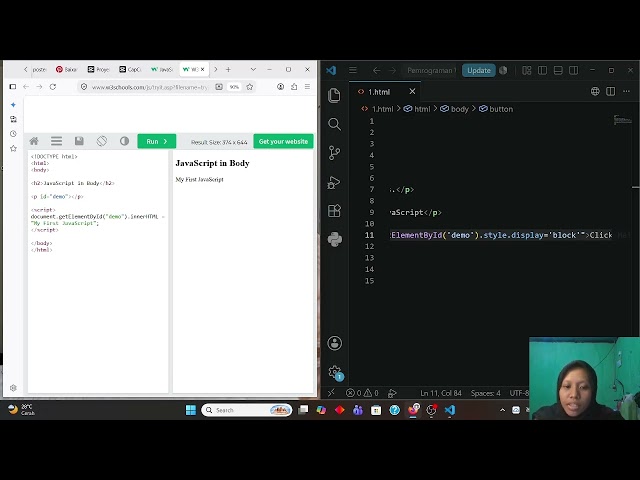The height and width of the screenshot is (480, 640).
Task: Open VS Code Extensions panel
Action: [x=334, y=211]
